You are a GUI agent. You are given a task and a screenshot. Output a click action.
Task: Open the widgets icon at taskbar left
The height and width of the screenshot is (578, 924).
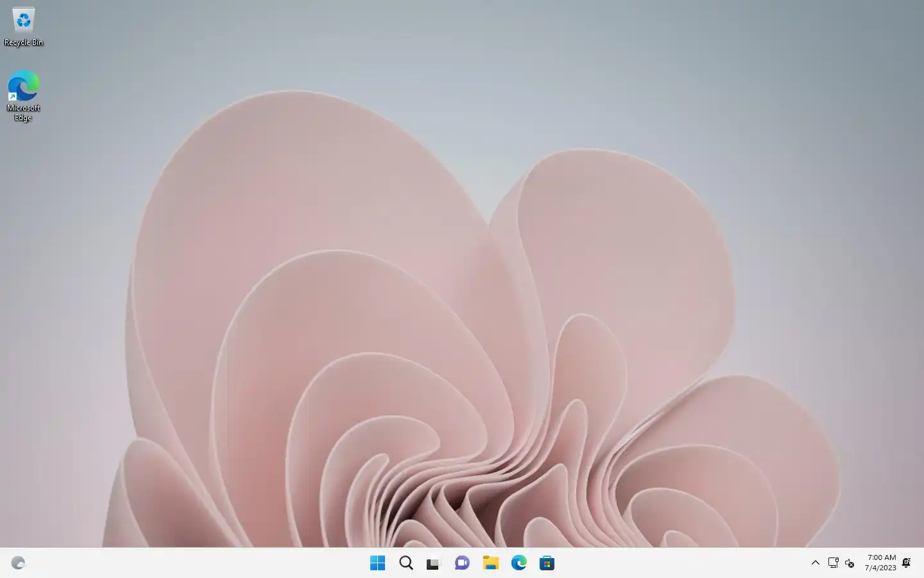(18, 563)
